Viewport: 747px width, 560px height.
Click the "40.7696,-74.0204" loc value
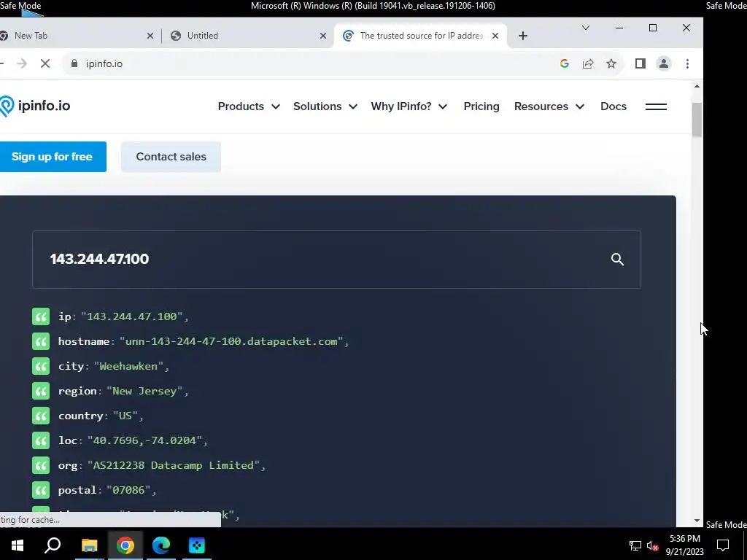point(144,440)
